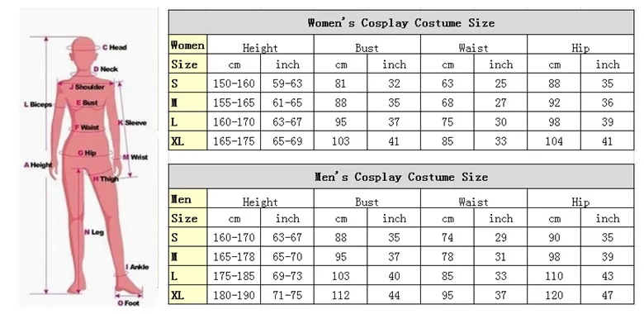This screenshot has width=644, height=314.
Task: Select the M Wrist label
Action: coord(135,157)
